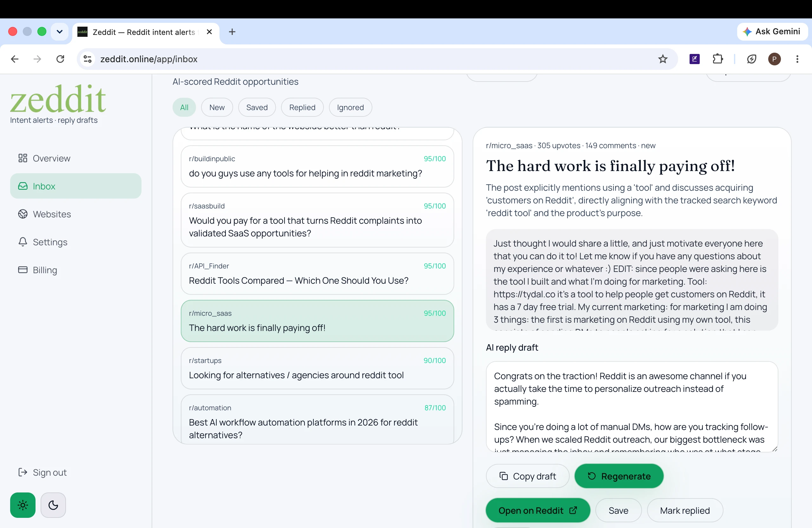This screenshot has width=812, height=528.
Task: Click the 95/100 score on r/API_Finder card
Action: coord(435,266)
